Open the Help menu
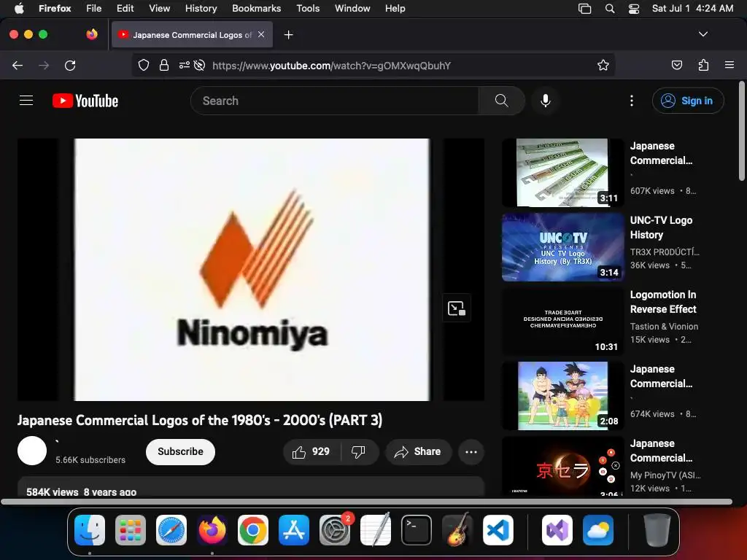Screen dimensions: 747x560 395,9
